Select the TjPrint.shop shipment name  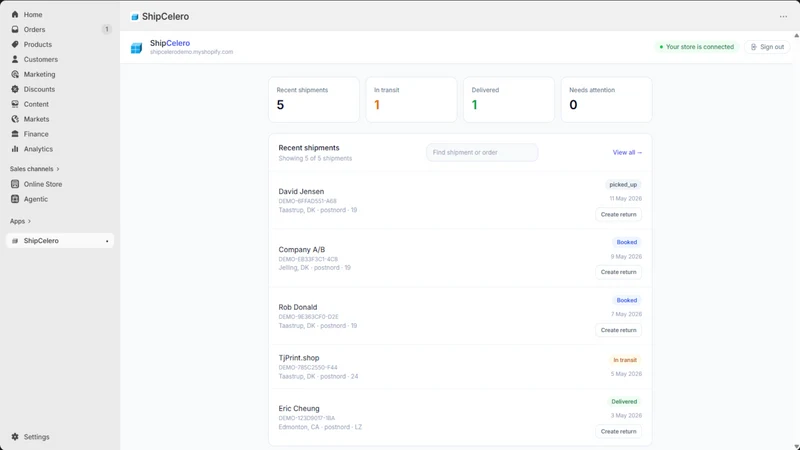pyautogui.click(x=299, y=358)
